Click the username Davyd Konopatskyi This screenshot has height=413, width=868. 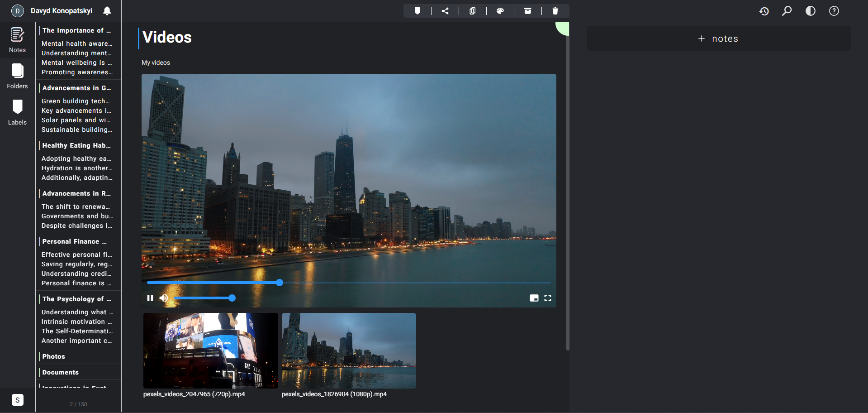point(62,10)
